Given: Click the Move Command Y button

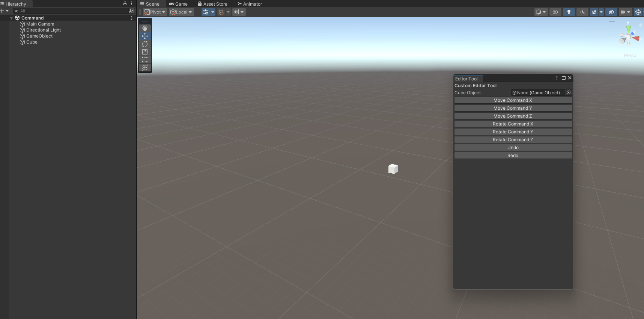Looking at the screenshot, I should click(513, 108).
